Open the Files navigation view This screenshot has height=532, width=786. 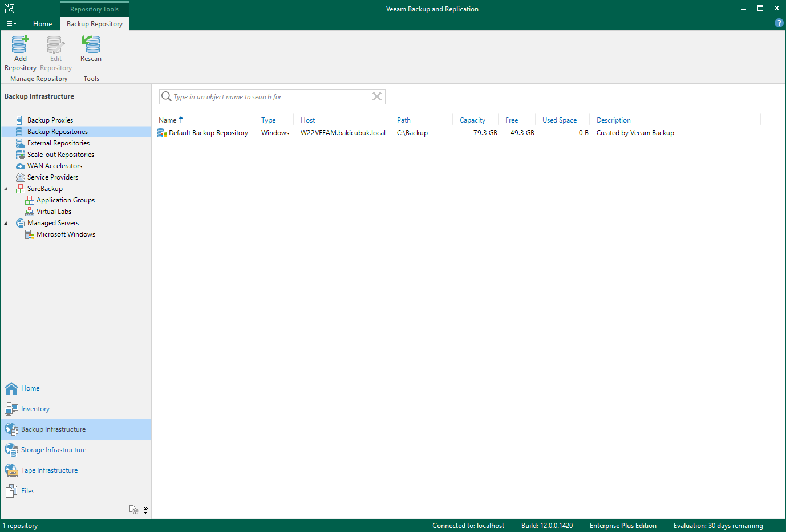click(x=76, y=491)
